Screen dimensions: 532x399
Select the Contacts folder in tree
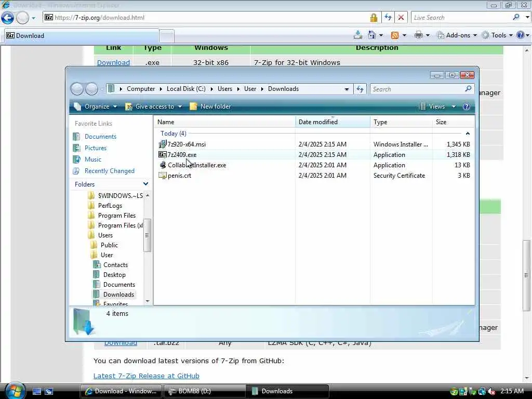pos(115,264)
